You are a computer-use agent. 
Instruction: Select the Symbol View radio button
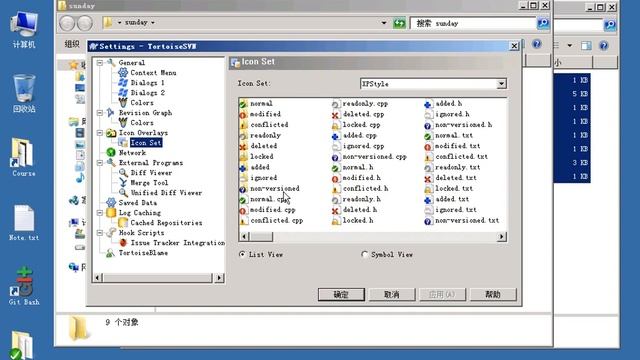coord(364,254)
